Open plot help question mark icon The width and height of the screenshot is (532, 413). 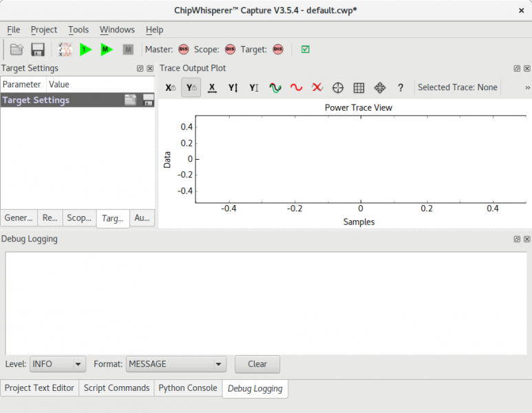[x=401, y=87]
